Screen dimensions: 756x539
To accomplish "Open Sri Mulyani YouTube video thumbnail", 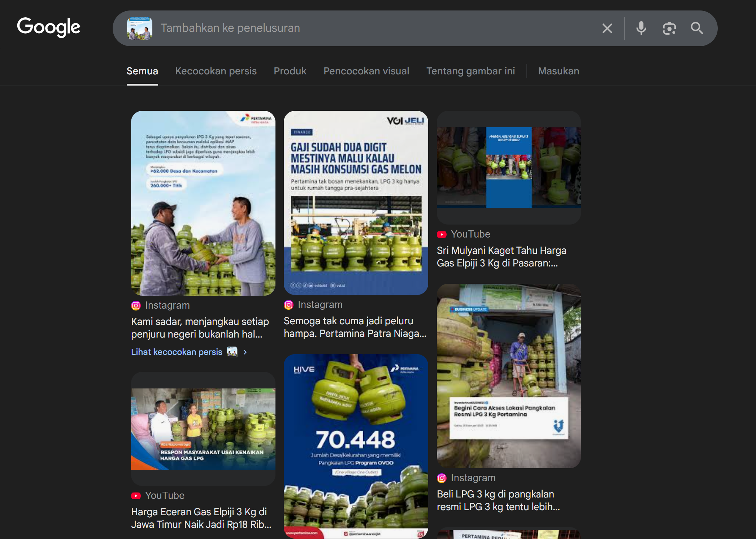I will [509, 168].
